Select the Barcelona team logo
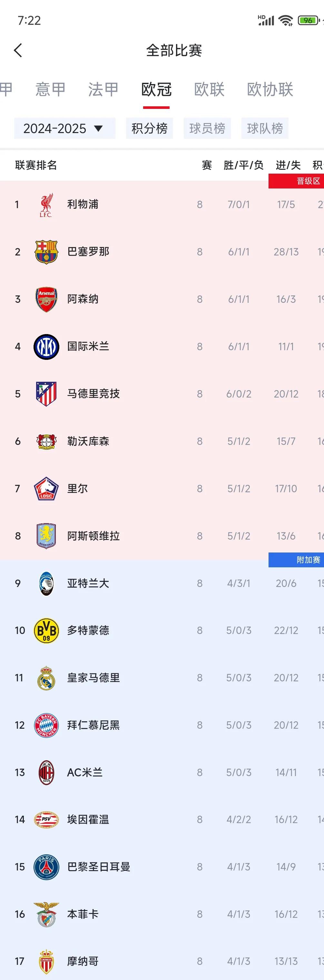The height and width of the screenshot is (980, 324). coord(46,252)
